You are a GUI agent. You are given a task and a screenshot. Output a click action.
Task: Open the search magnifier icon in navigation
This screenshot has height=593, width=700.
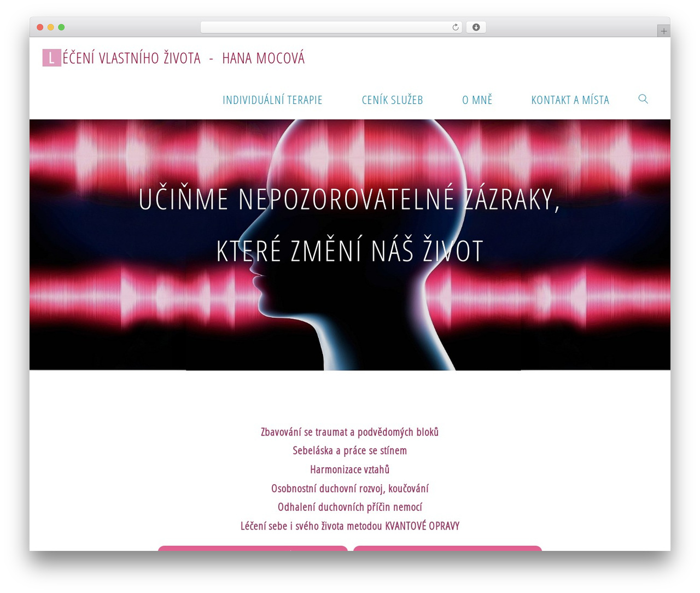click(x=643, y=99)
